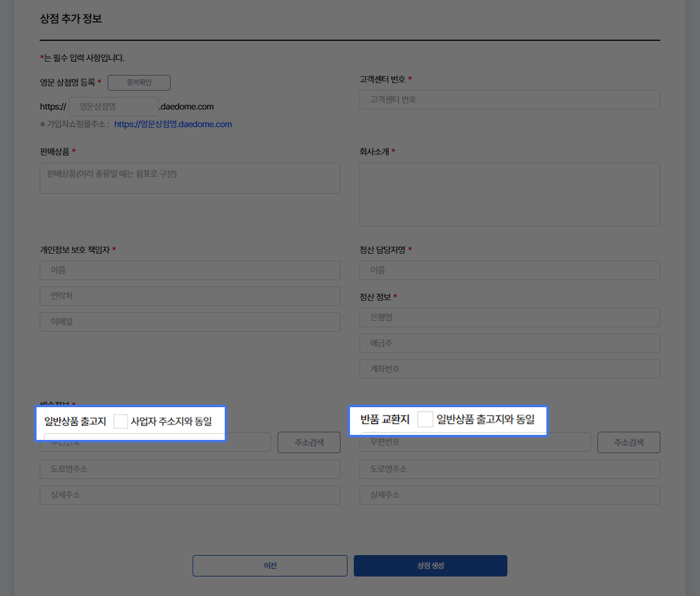Click the 예금주 input field
The image size is (700, 596).
pyautogui.click(x=509, y=343)
